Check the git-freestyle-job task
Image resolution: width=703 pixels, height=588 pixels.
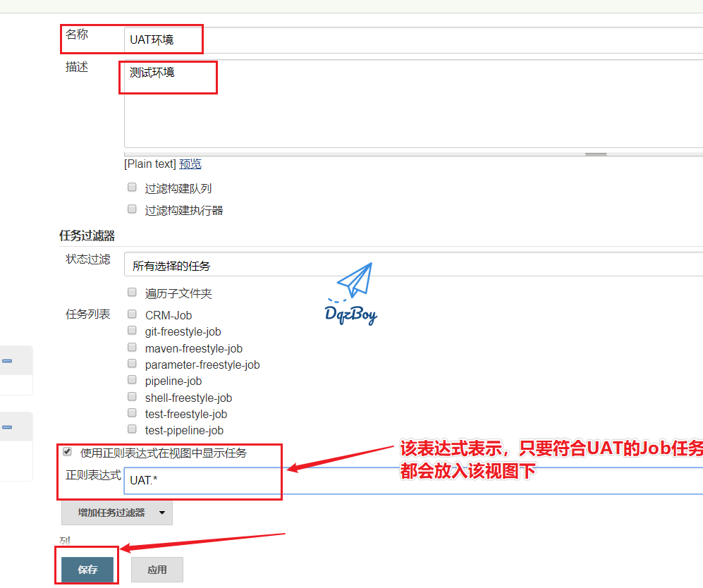(x=132, y=331)
